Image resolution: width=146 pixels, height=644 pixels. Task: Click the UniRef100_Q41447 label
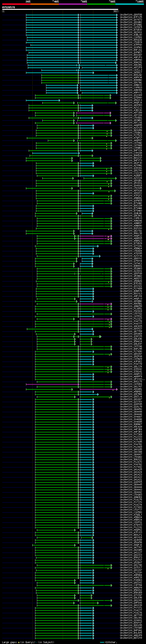131,399
